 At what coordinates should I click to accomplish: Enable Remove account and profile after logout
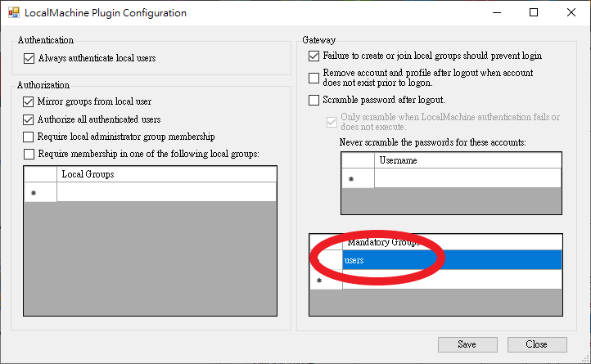(314, 78)
